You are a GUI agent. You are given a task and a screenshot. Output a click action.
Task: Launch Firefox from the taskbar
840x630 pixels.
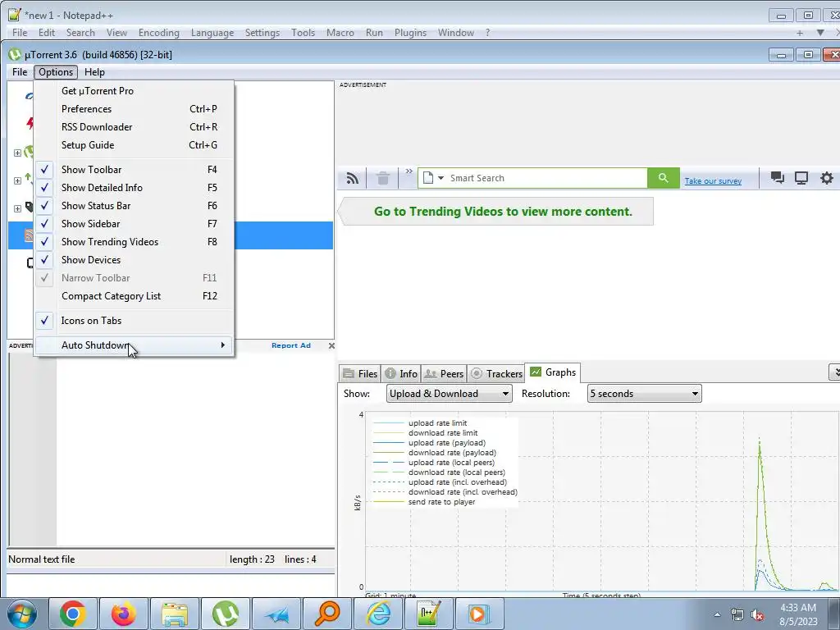pos(124,614)
